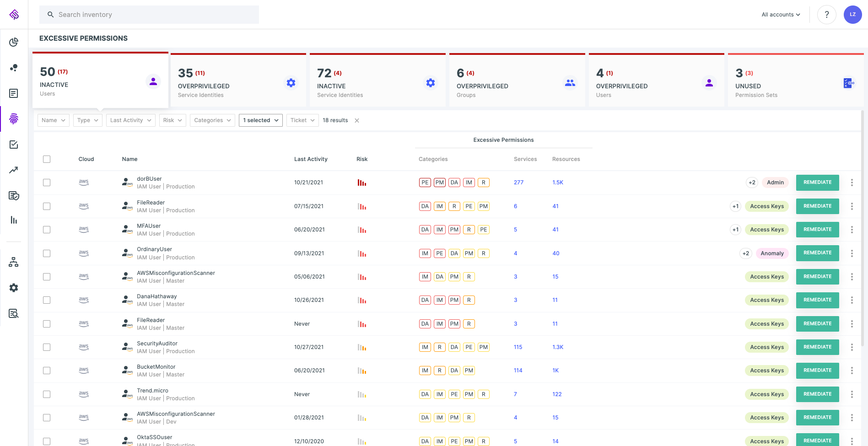Screen dimensions: 868x446
Task: Open the Type filter dropdown
Action: tap(88, 120)
